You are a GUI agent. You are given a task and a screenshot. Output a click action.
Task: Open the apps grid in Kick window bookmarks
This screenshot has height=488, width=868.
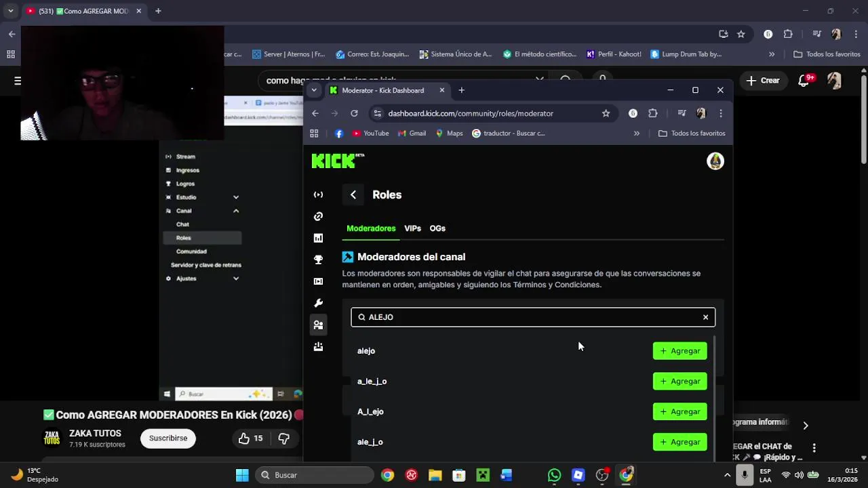(314, 134)
